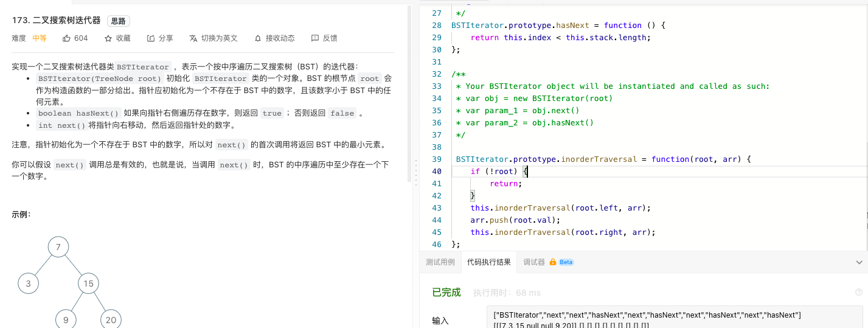Click inline code int next() in bullet list
This screenshot has height=328, width=868.
click(61, 125)
